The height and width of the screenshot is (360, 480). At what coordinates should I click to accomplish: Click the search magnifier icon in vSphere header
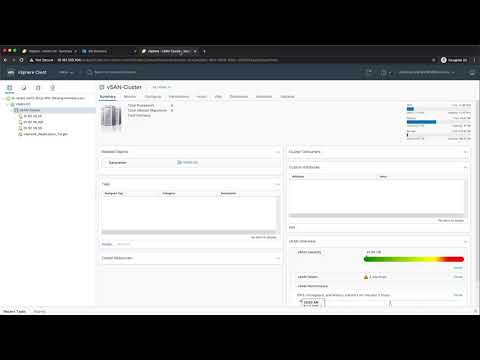pyautogui.click(x=89, y=72)
